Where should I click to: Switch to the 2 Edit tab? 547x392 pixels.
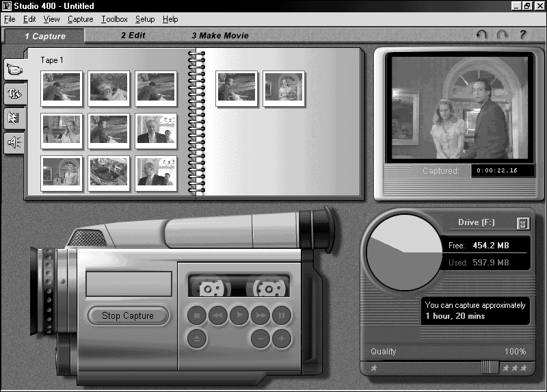(133, 36)
